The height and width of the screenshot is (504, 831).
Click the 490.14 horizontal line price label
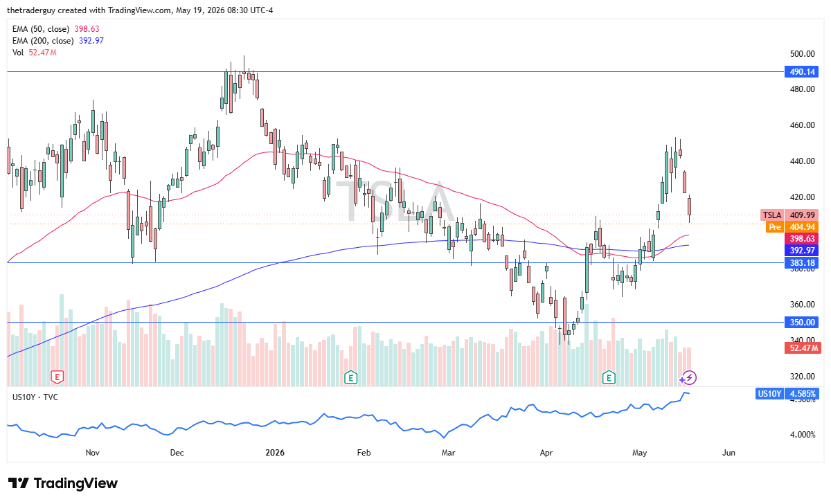tap(802, 72)
